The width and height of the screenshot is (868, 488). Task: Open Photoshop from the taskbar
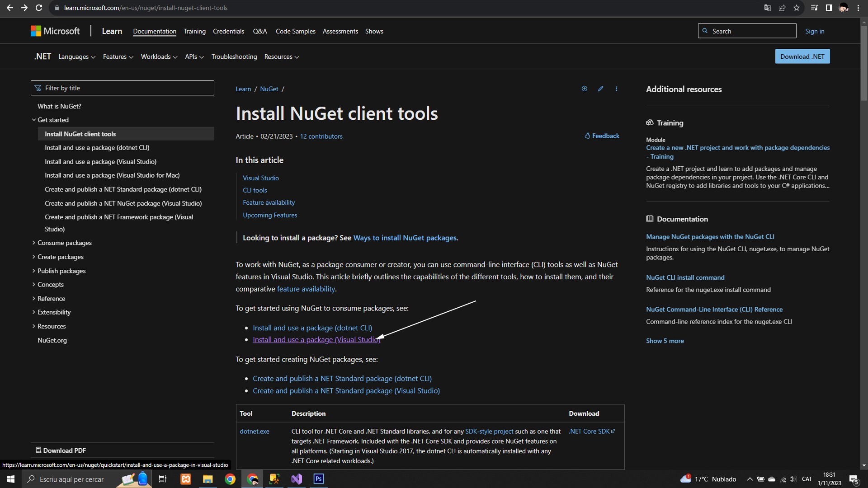319,479
